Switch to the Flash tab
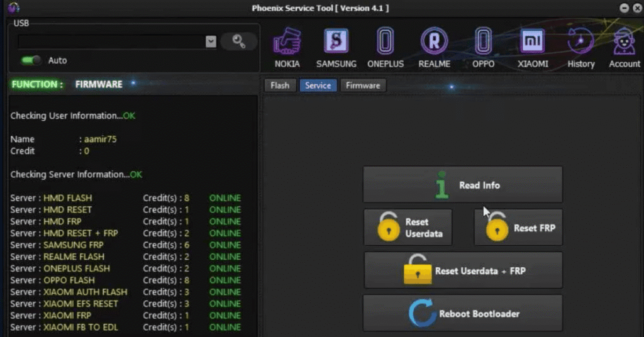The width and height of the screenshot is (644, 337). (280, 86)
